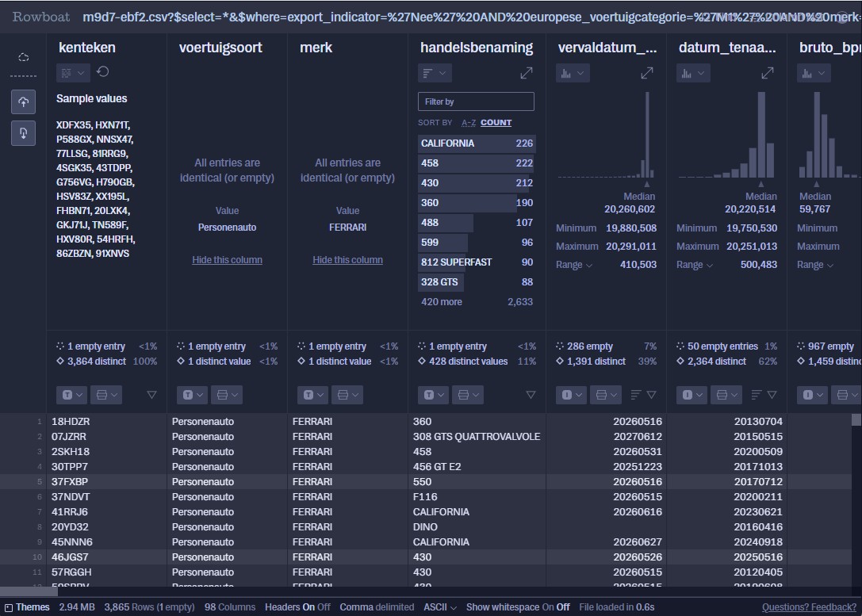The width and height of the screenshot is (862, 616).
Task: Click the upload file icon in sidebar
Action: pyautogui.click(x=23, y=102)
